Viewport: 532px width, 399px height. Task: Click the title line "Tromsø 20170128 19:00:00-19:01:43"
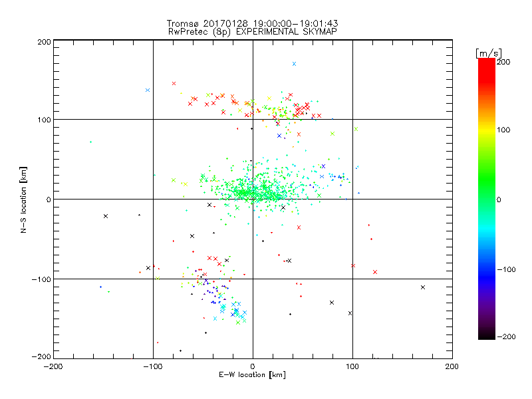252,23
